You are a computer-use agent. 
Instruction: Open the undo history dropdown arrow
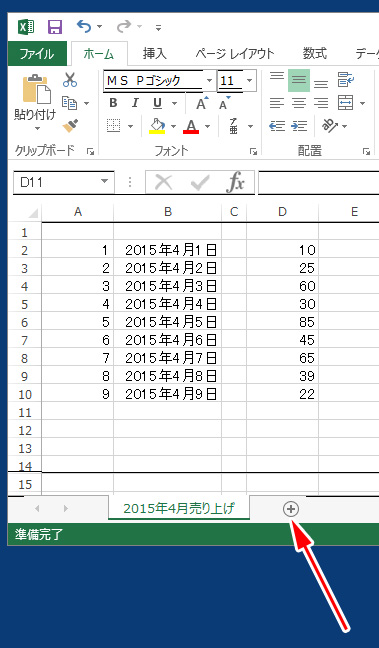click(x=100, y=27)
